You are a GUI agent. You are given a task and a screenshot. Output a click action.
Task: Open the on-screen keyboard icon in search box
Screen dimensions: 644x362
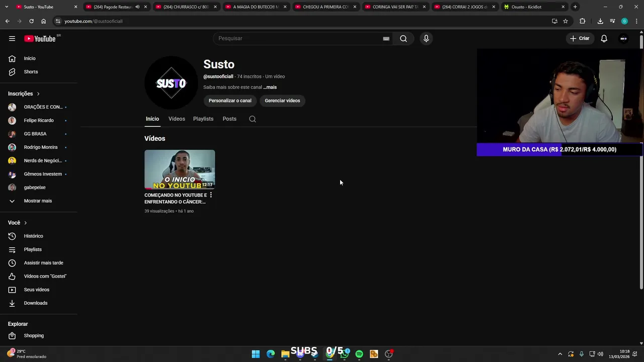click(386, 39)
